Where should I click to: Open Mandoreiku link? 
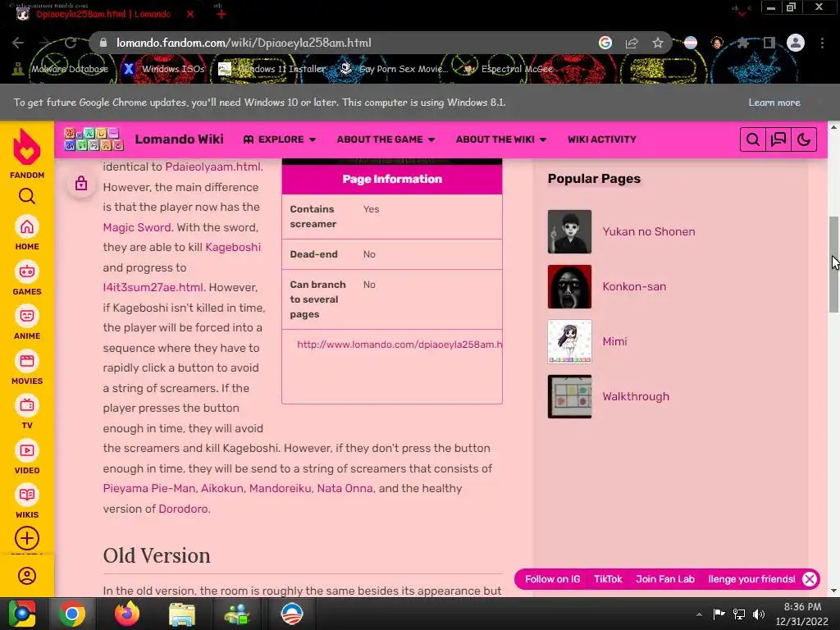click(x=281, y=488)
